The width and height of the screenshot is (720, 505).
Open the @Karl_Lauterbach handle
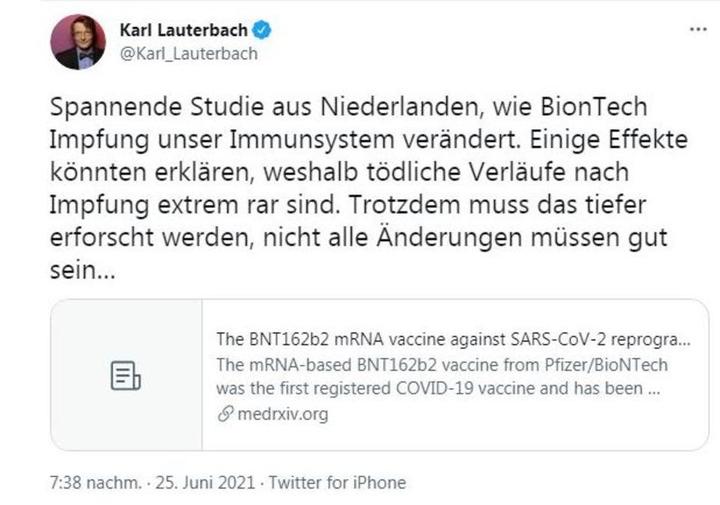pyautogui.click(x=188, y=54)
